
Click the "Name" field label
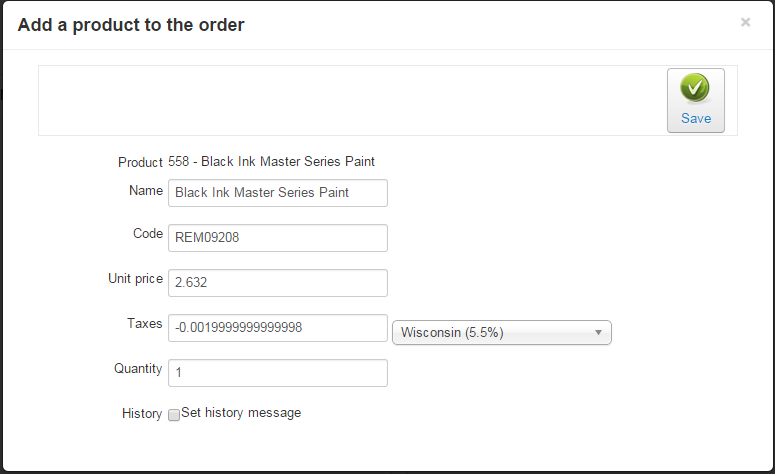coord(146,190)
